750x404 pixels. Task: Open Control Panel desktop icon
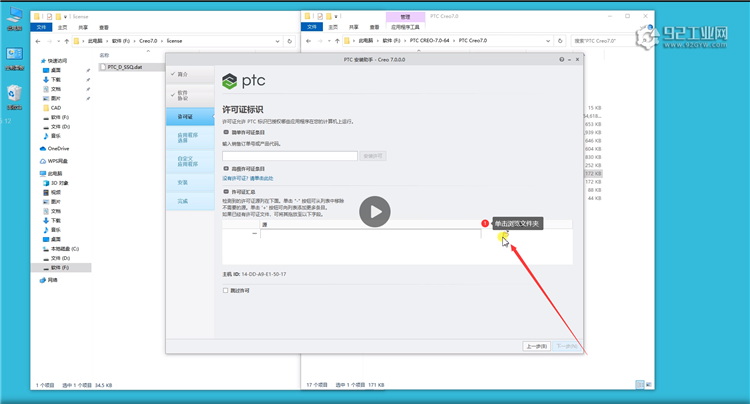[x=14, y=58]
